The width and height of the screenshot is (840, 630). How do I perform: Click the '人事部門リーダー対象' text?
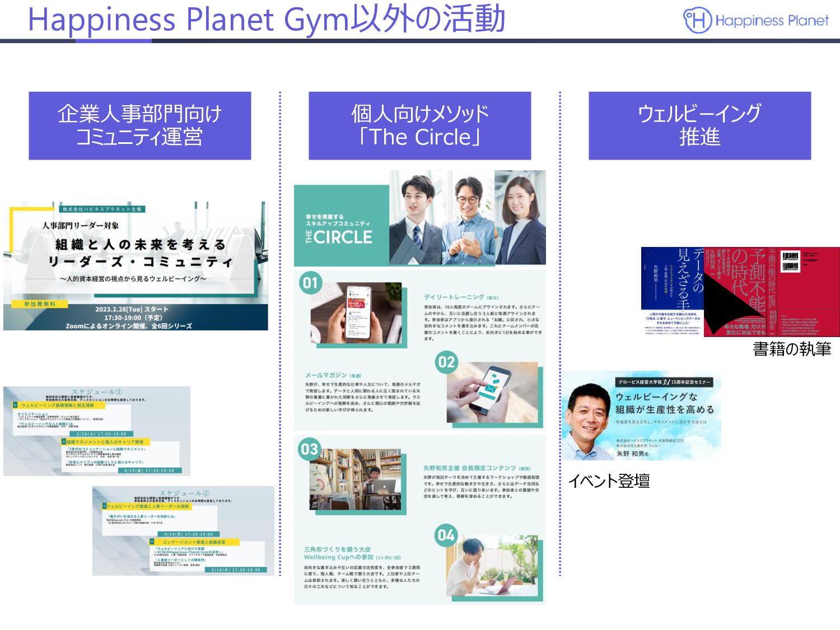point(81,226)
